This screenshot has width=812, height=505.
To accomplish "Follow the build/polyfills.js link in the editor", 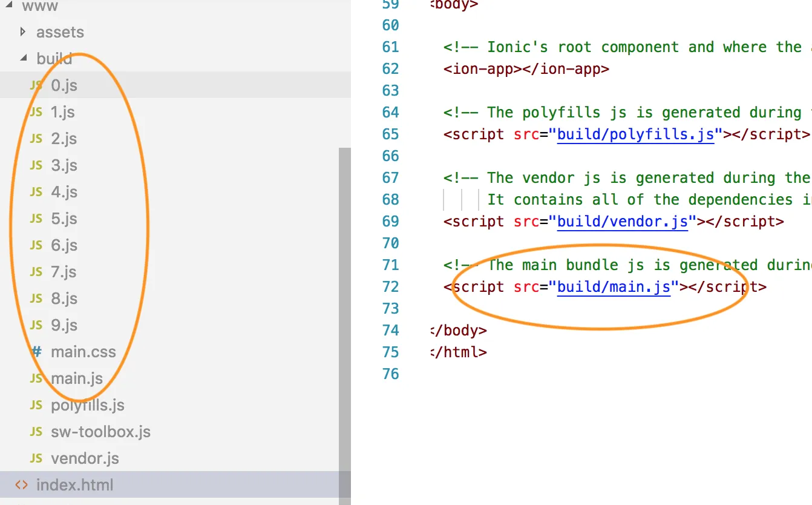I will 636,134.
